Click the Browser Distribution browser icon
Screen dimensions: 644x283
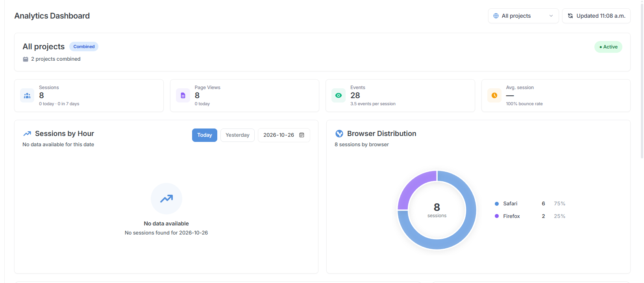(339, 134)
